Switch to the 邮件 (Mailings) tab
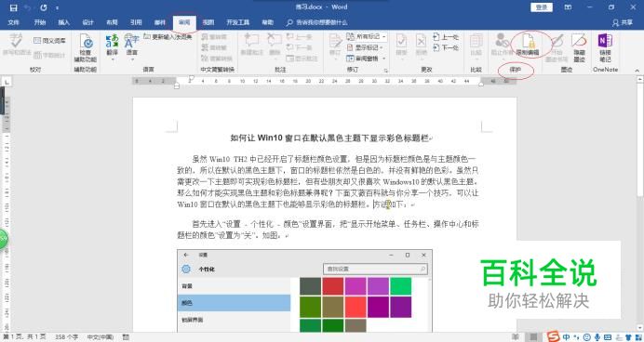 pos(160,22)
